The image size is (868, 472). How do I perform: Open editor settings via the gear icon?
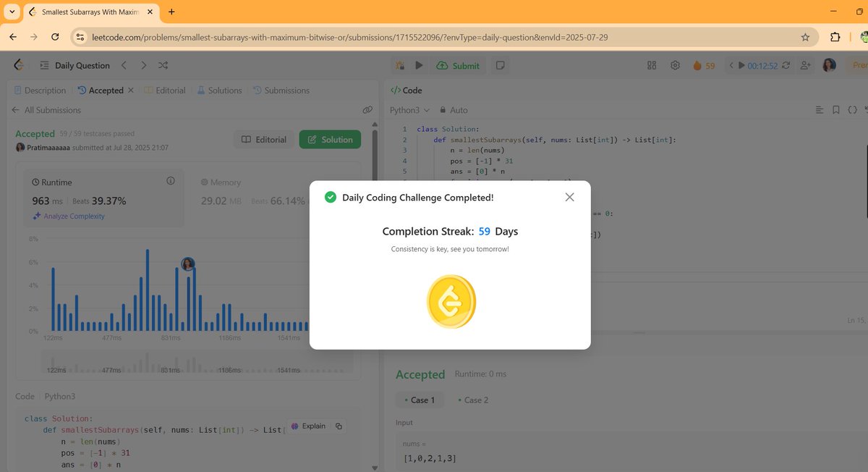click(675, 64)
